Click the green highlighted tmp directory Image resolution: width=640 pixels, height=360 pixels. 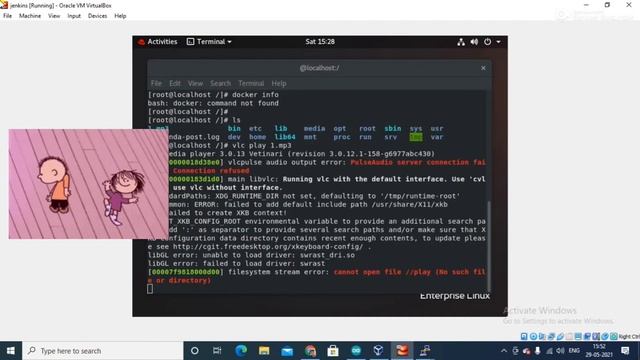tap(416, 137)
